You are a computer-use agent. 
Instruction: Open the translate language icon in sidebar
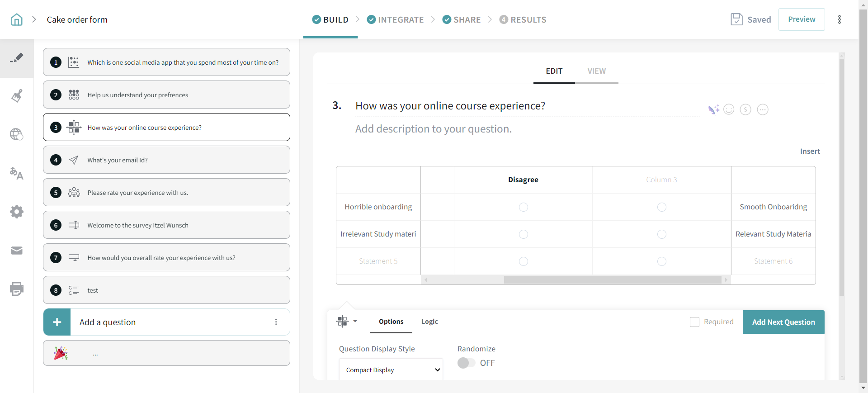click(17, 173)
